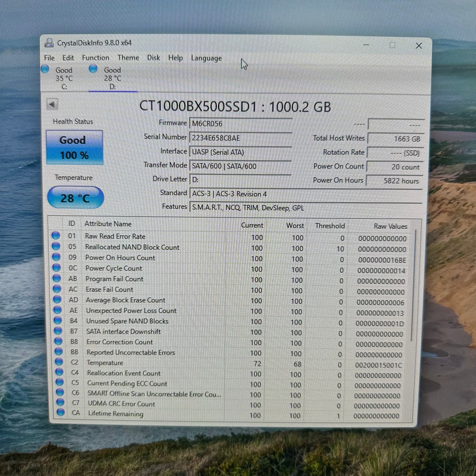The image size is (476, 476).
Task: Click the Firmware field M6CR056
Action: click(x=240, y=124)
